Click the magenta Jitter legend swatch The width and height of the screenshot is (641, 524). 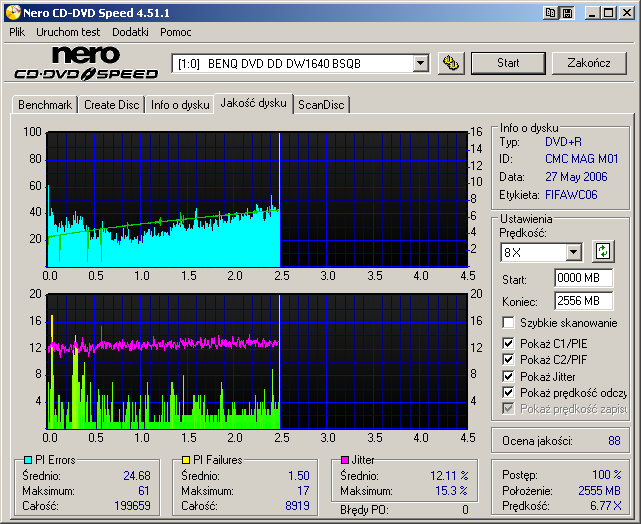coord(345,460)
